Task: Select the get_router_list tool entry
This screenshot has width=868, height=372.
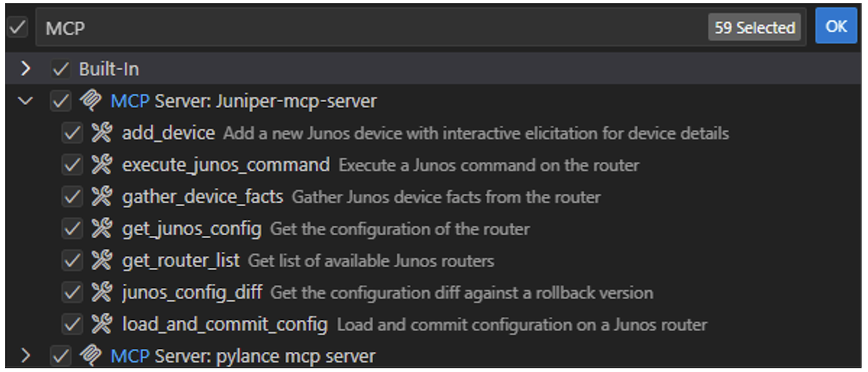Action: point(180,261)
